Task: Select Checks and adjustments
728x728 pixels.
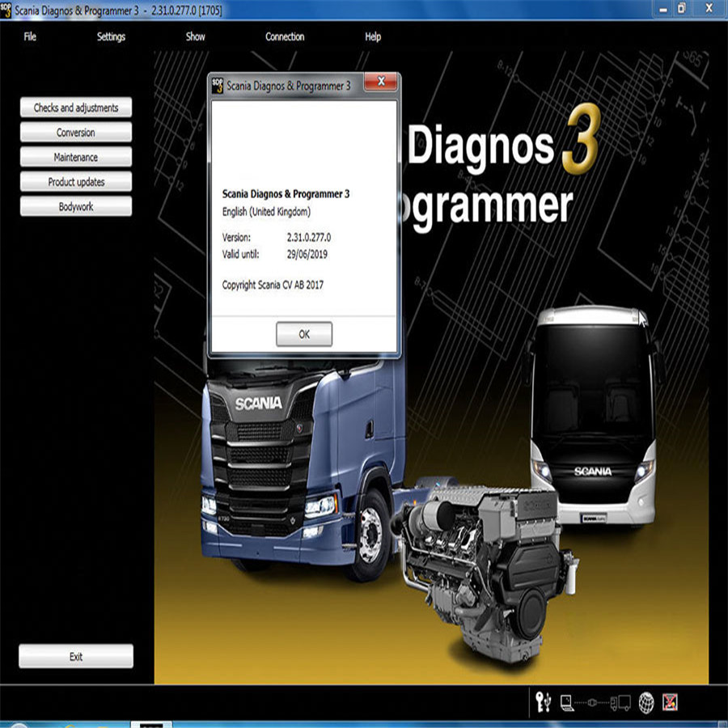Action: [x=76, y=108]
